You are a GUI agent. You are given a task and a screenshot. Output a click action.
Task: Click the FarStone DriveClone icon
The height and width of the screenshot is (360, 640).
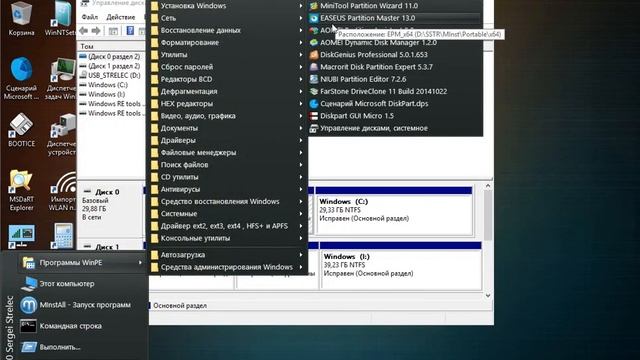click(x=313, y=91)
